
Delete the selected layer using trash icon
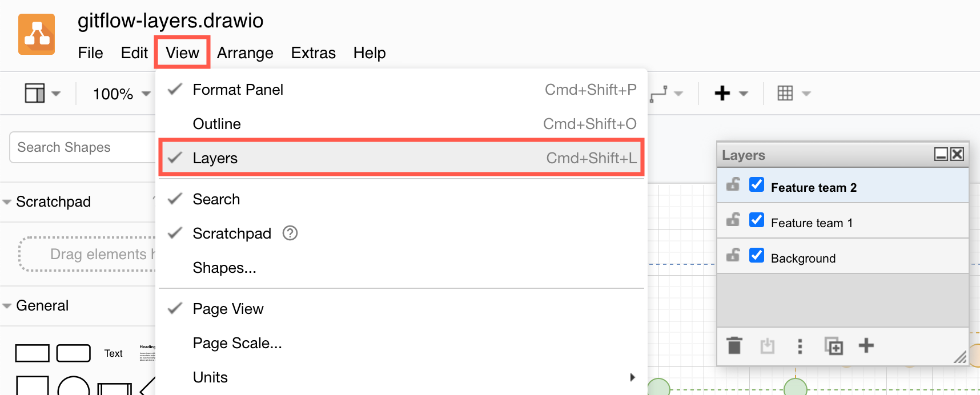(x=734, y=346)
